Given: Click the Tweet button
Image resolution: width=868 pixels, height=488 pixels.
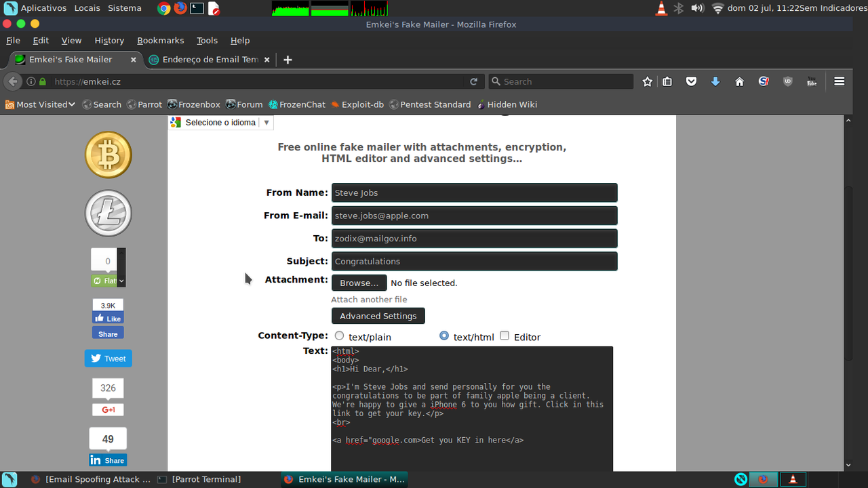Looking at the screenshot, I should point(108,359).
